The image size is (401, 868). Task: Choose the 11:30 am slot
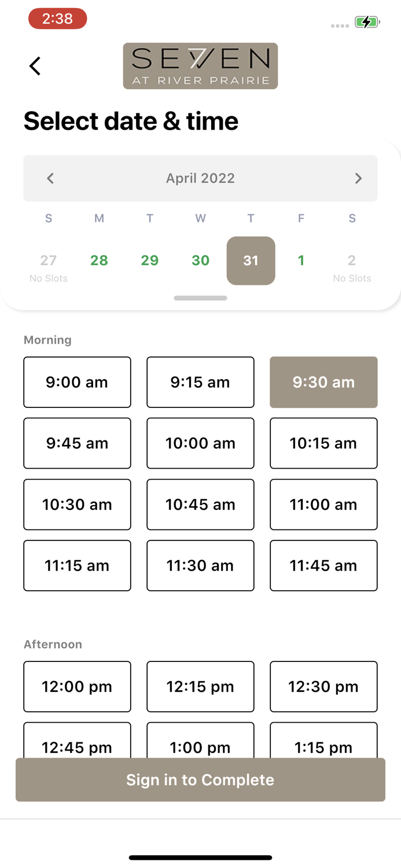(x=200, y=565)
